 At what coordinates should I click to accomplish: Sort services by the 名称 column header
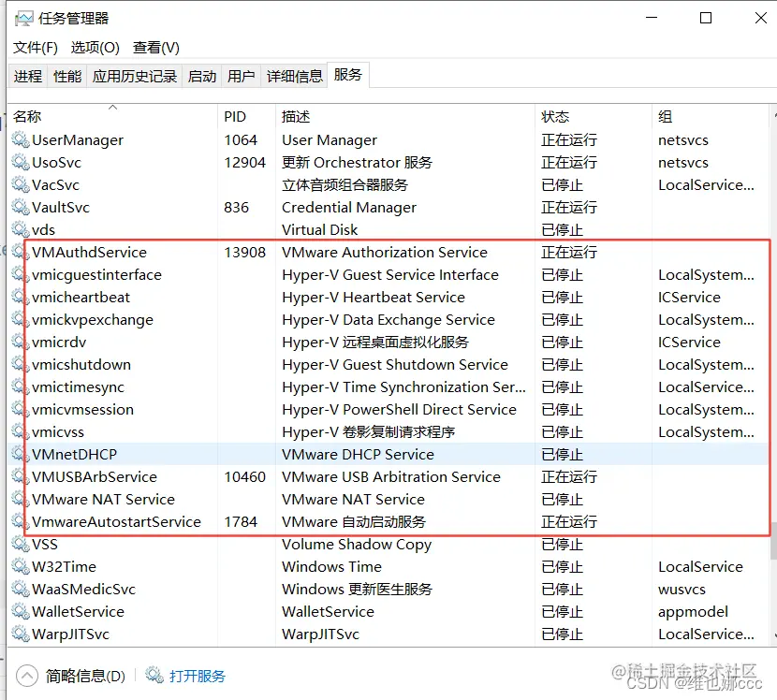point(113,116)
